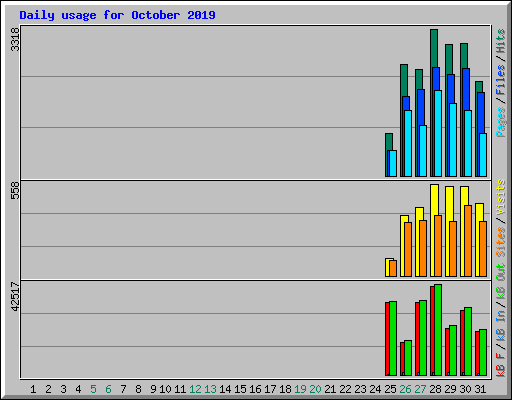
Task: Select the orange sites bar for day 25
Action: click(x=393, y=269)
